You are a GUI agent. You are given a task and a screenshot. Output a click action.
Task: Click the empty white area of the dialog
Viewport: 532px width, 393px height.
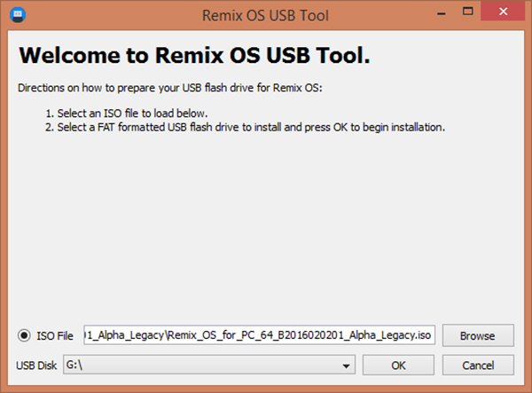point(266,231)
